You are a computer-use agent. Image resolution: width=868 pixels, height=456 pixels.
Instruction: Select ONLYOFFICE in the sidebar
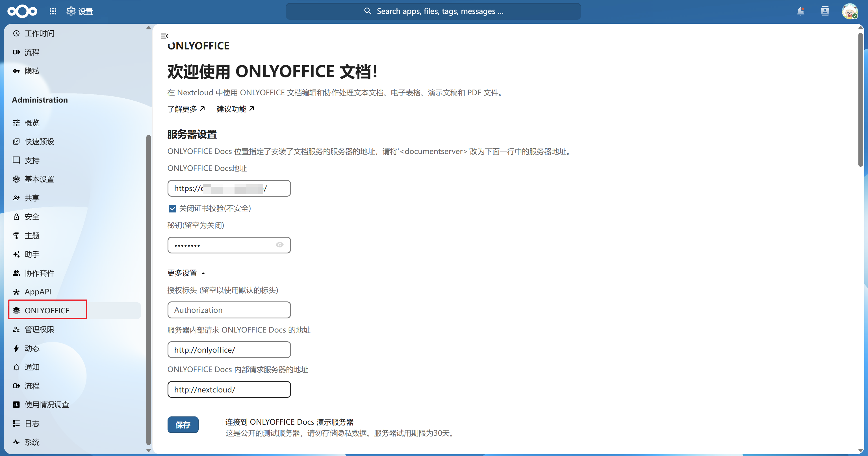(75, 310)
